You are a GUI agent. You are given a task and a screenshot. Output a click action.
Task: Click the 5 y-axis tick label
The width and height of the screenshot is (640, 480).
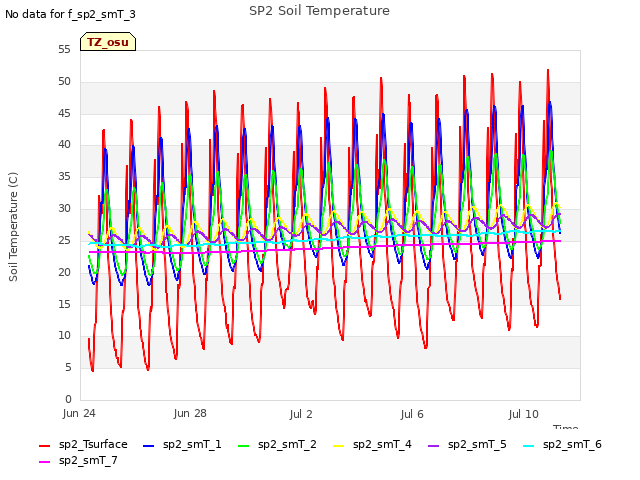coord(68,368)
